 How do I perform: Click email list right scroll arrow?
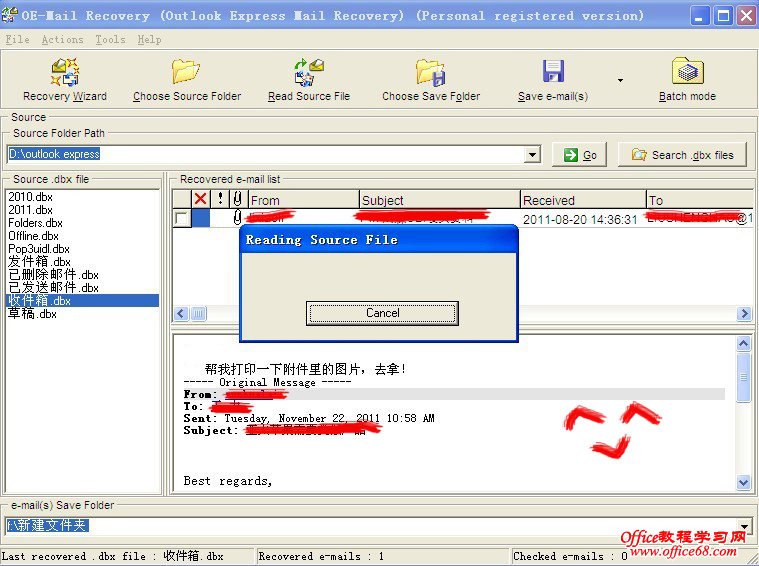coord(744,313)
